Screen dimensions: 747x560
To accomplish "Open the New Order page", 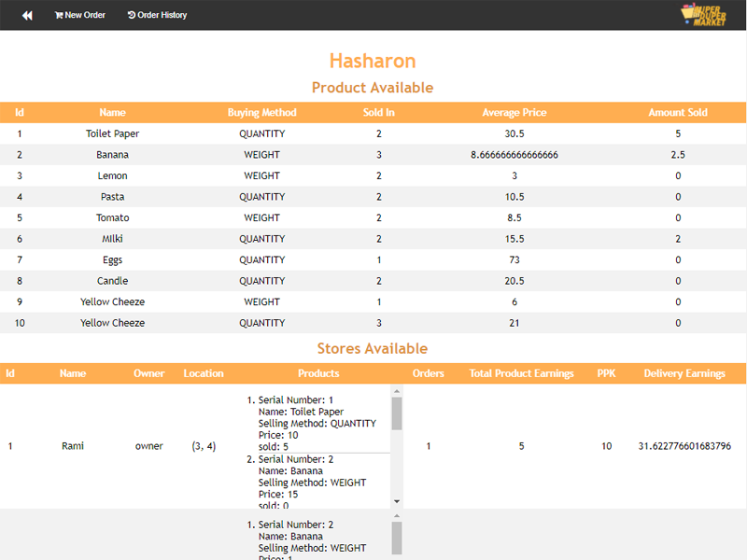I will 80,15.
